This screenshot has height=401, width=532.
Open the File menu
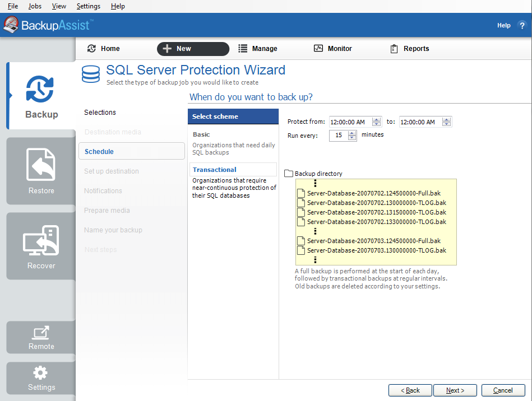[12, 6]
